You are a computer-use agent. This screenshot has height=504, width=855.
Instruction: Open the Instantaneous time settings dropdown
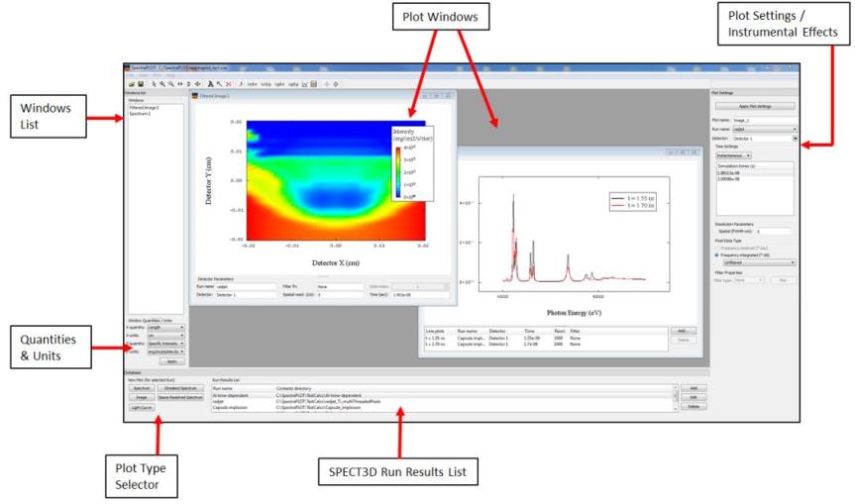pos(735,155)
